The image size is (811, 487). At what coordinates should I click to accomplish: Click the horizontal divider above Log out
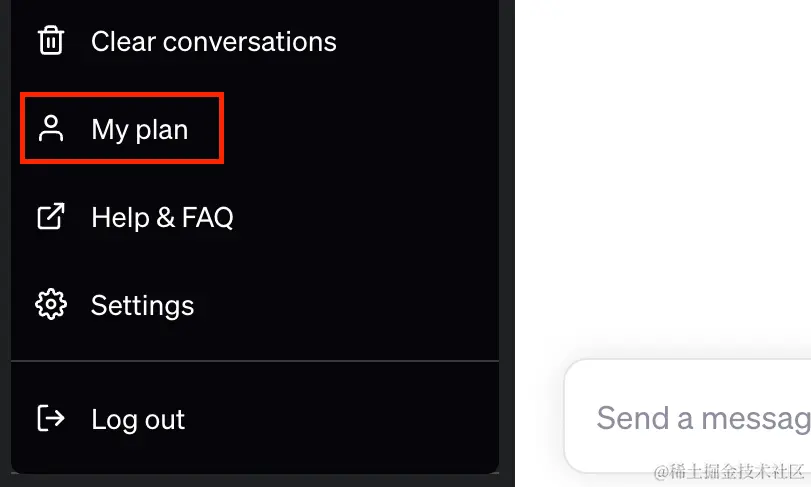pos(255,360)
